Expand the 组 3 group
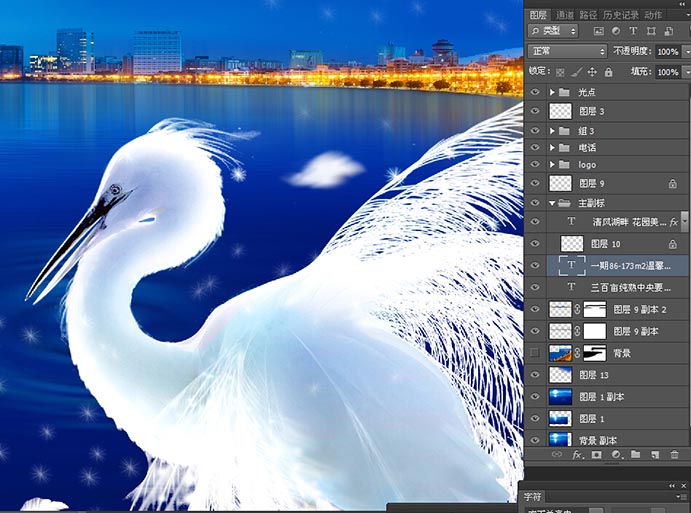This screenshot has height=513, width=691. coord(552,131)
